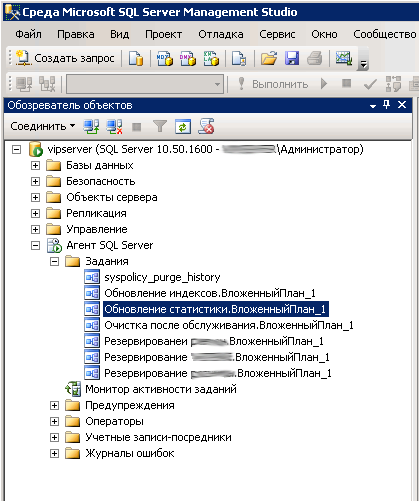Click the filter funnel icon
The image size is (419, 501).
pyautogui.click(x=160, y=127)
